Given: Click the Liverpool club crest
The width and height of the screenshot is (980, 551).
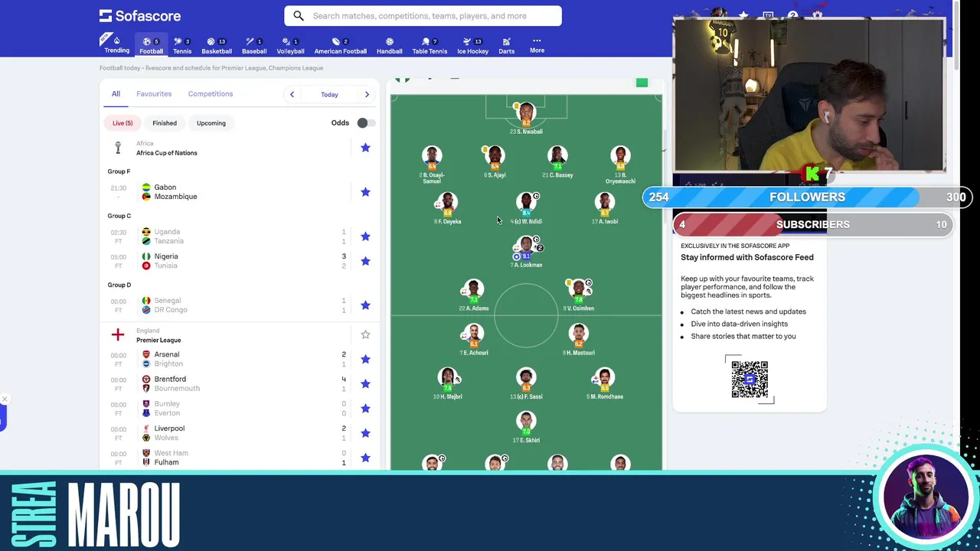Looking at the screenshot, I should pyautogui.click(x=146, y=429).
